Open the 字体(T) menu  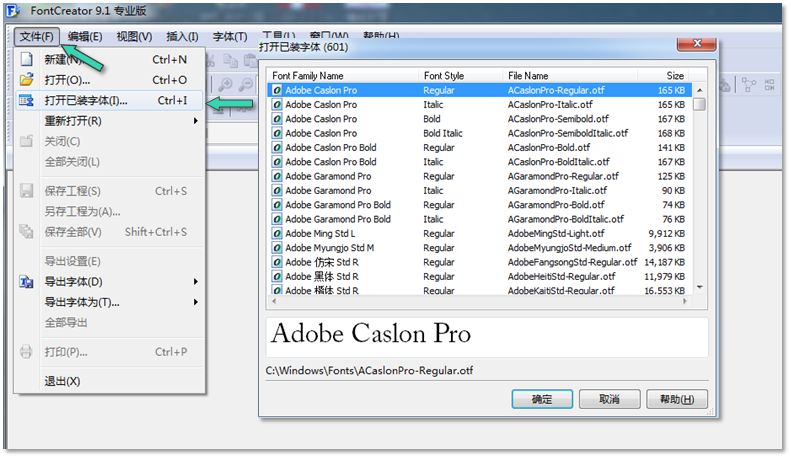coord(230,36)
